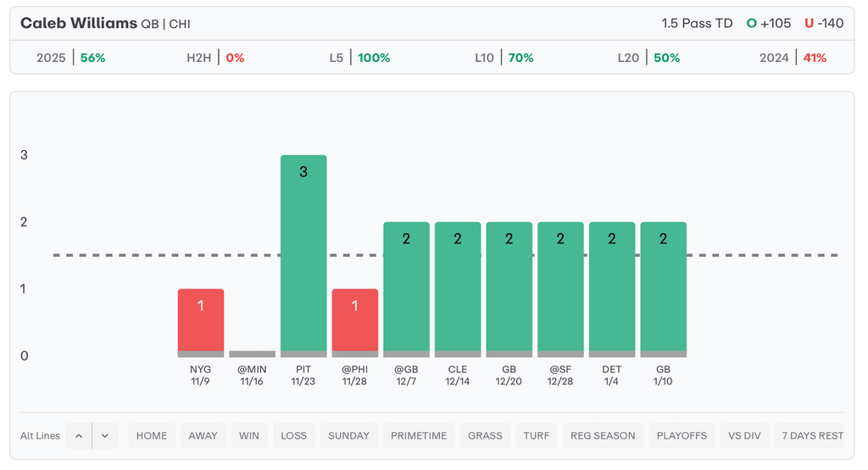Select the PLAYOFFS filter
This screenshot has width=868, height=470.
click(x=682, y=436)
